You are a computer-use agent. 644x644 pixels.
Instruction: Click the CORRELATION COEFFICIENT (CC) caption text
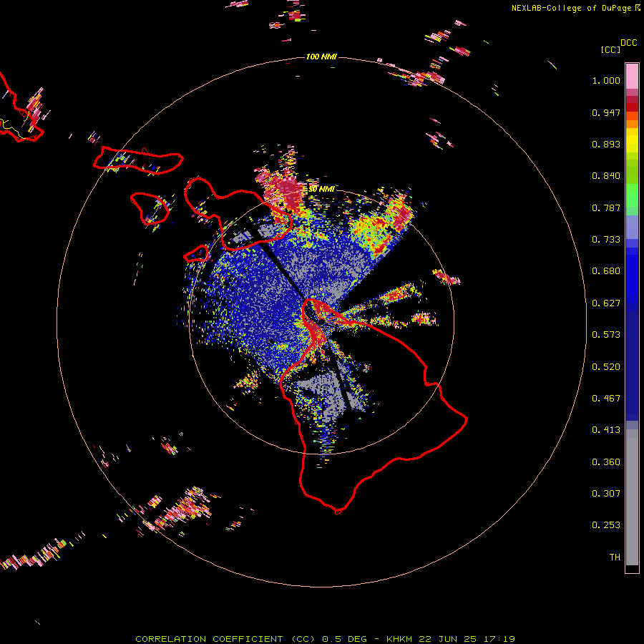click(225, 639)
